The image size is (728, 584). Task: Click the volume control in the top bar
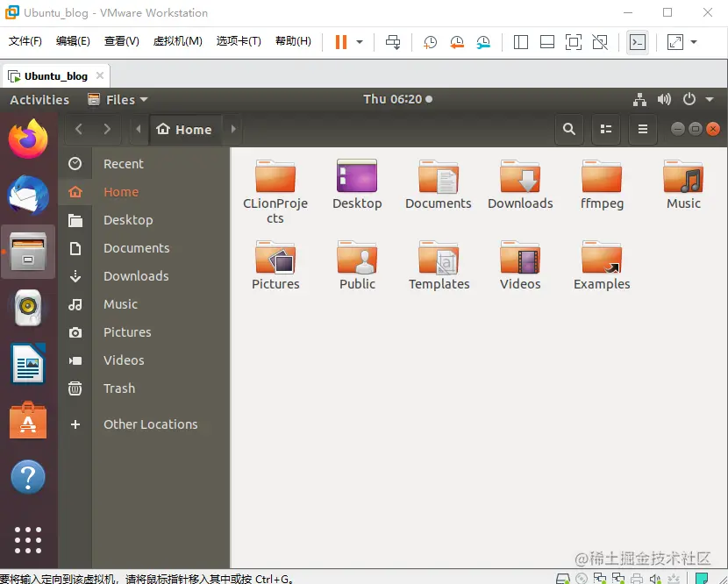point(664,99)
